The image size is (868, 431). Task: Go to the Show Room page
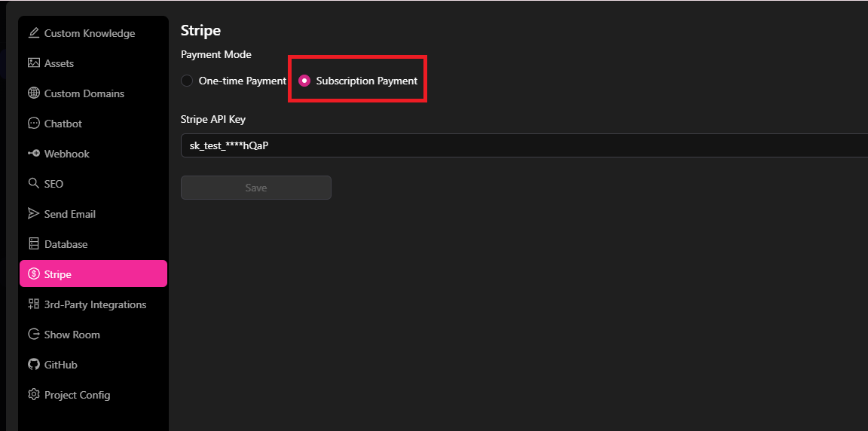coord(72,335)
